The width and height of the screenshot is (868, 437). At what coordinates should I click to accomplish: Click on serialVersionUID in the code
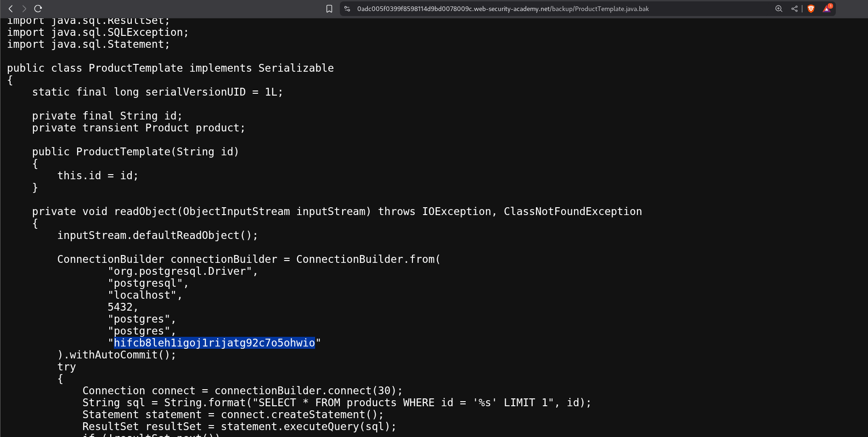[x=195, y=92]
